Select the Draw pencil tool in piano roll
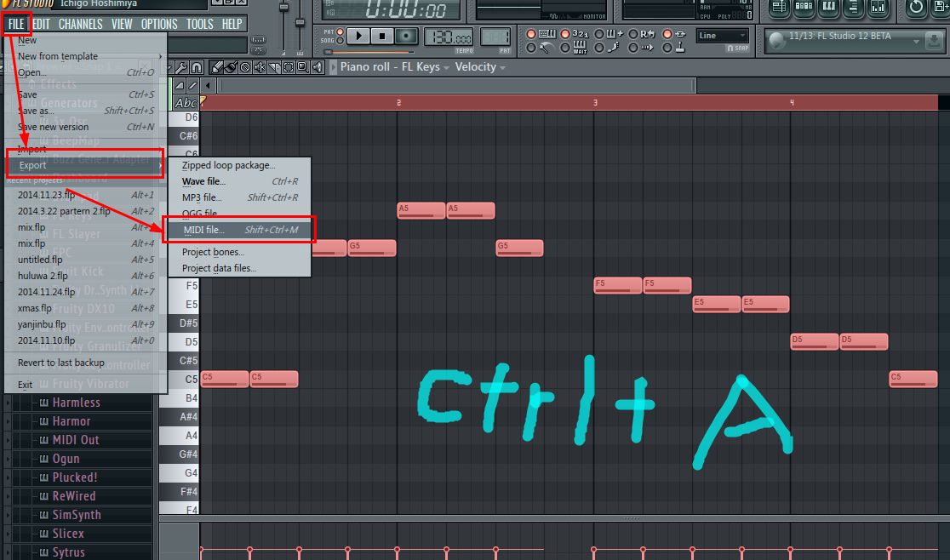The image size is (950, 560). (x=216, y=67)
